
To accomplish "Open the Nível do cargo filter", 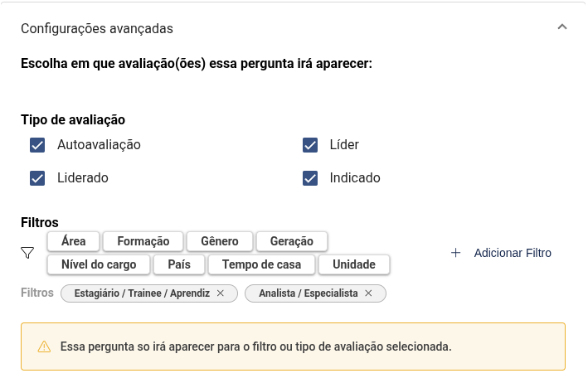I will (98, 264).
